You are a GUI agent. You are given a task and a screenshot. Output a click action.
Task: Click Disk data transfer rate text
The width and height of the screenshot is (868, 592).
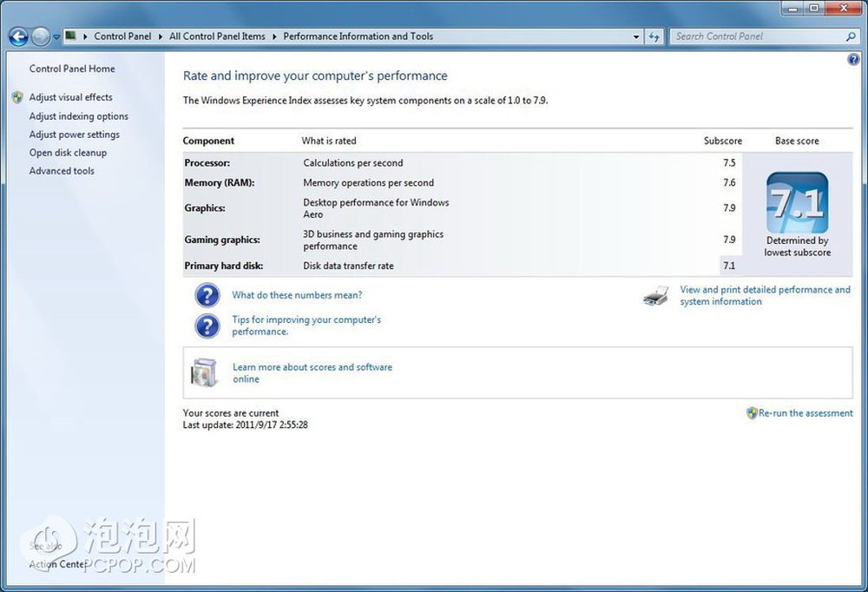pos(348,266)
